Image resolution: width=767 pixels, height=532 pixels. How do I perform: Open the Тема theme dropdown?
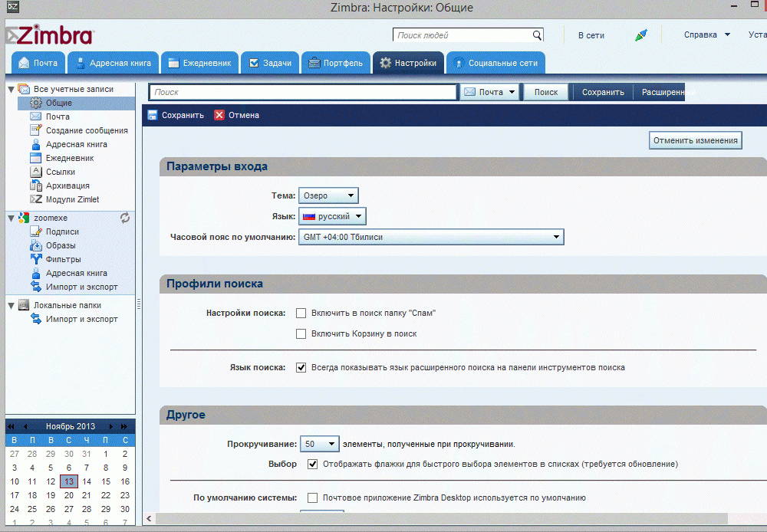click(x=328, y=195)
